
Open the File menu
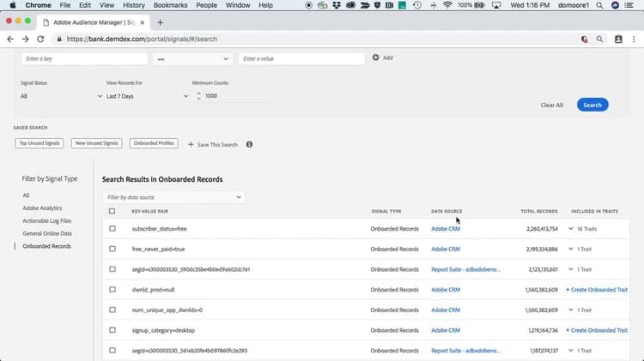[65, 5]
